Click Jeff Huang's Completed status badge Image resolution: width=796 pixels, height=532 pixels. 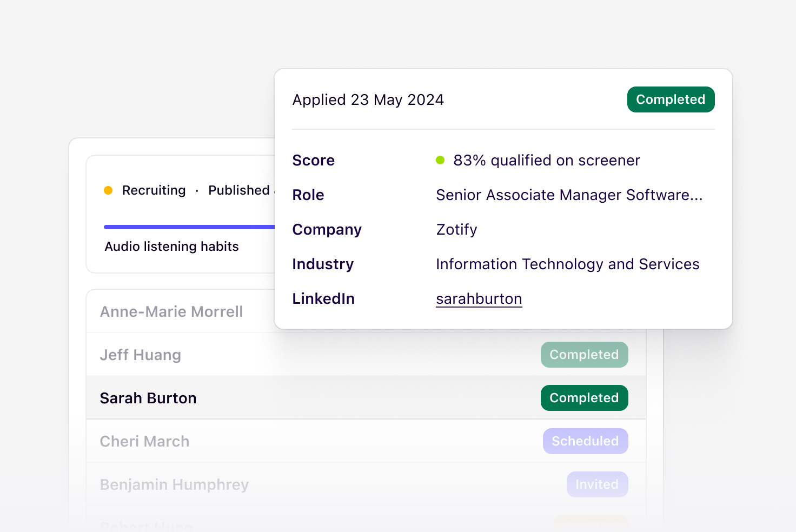584,355
